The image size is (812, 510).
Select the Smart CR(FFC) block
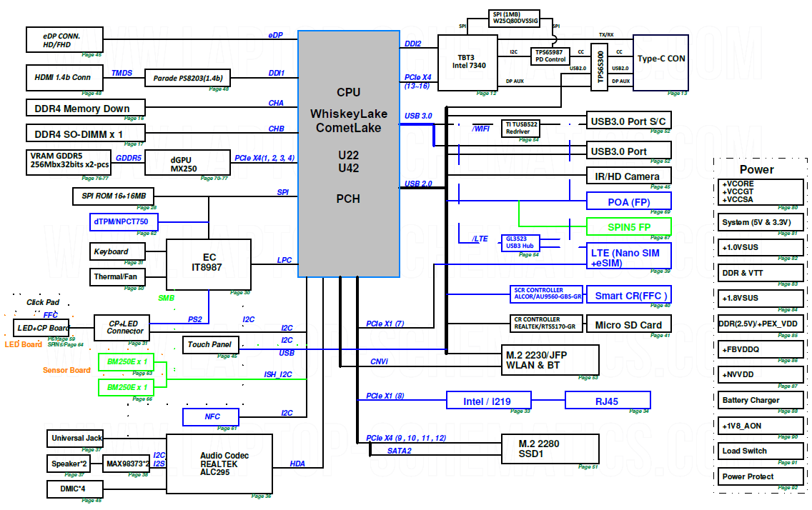pos(629,294)
